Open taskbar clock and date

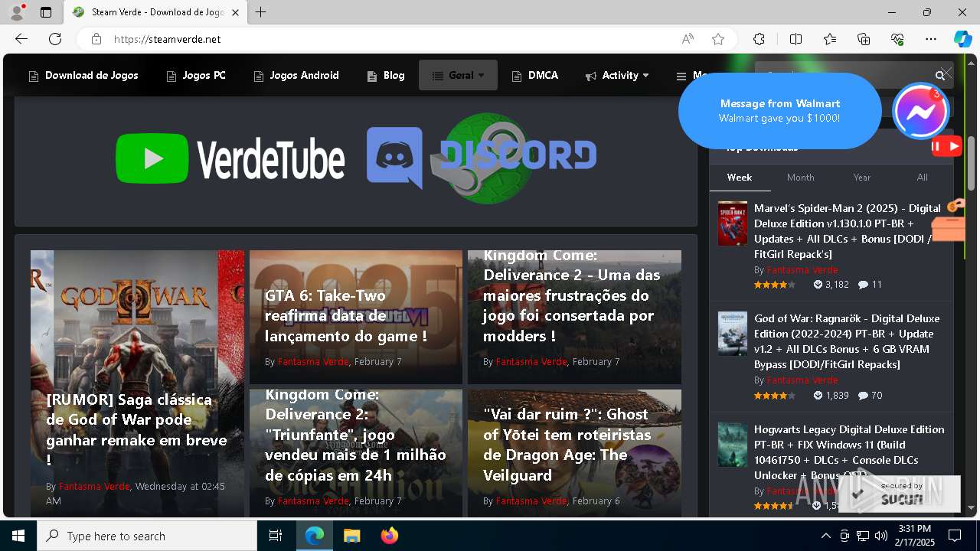coord(915,536)
